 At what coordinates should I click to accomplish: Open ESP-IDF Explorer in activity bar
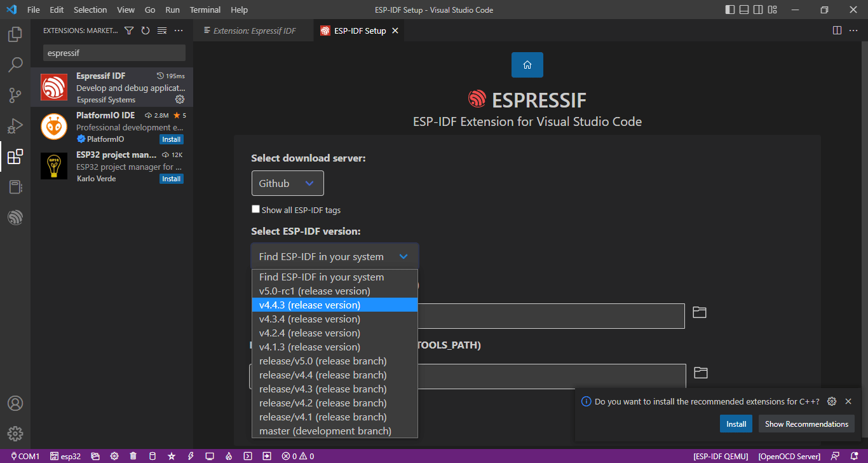point(15,218)
